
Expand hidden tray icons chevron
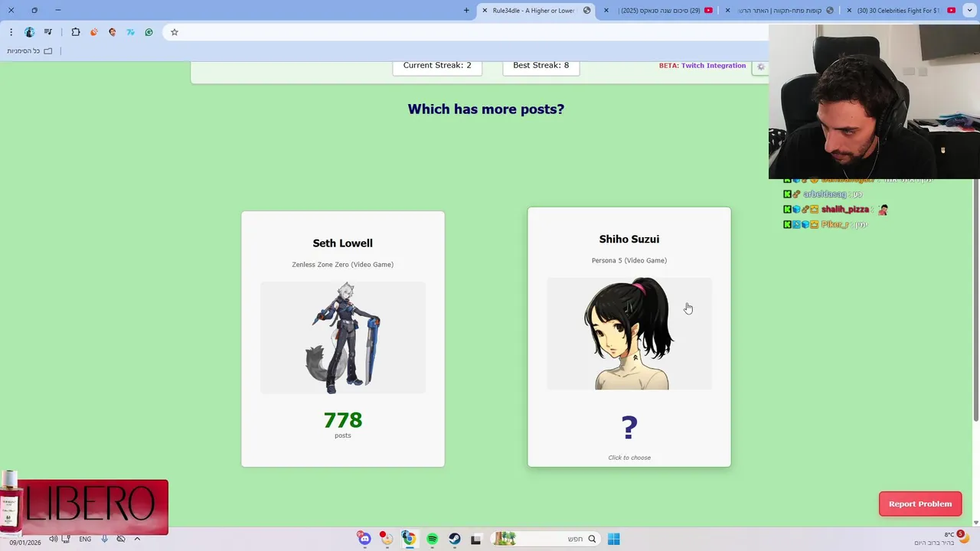pyautogui.click(x=137, y=539)
